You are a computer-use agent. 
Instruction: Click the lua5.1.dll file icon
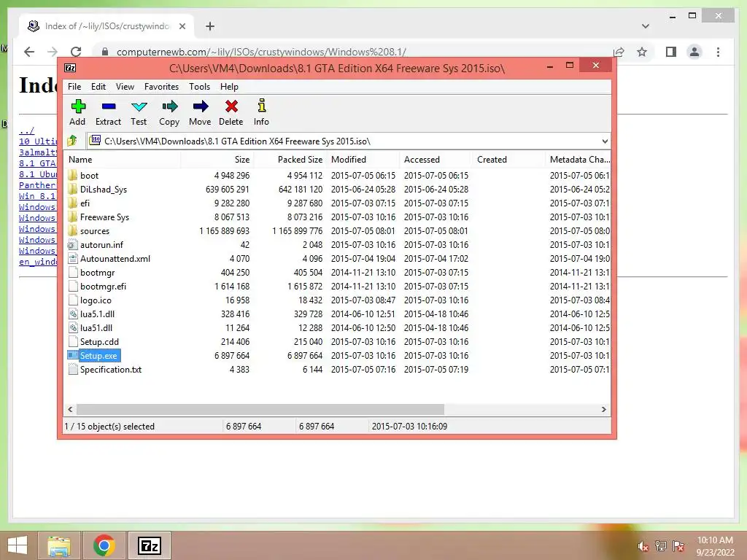click(x=72, y=314)
